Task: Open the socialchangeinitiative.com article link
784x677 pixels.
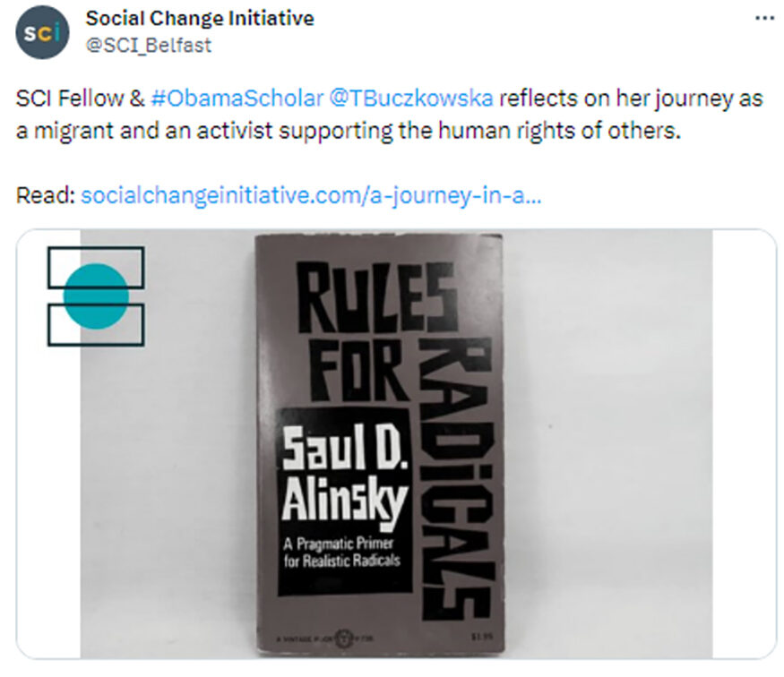Action: 310,194
